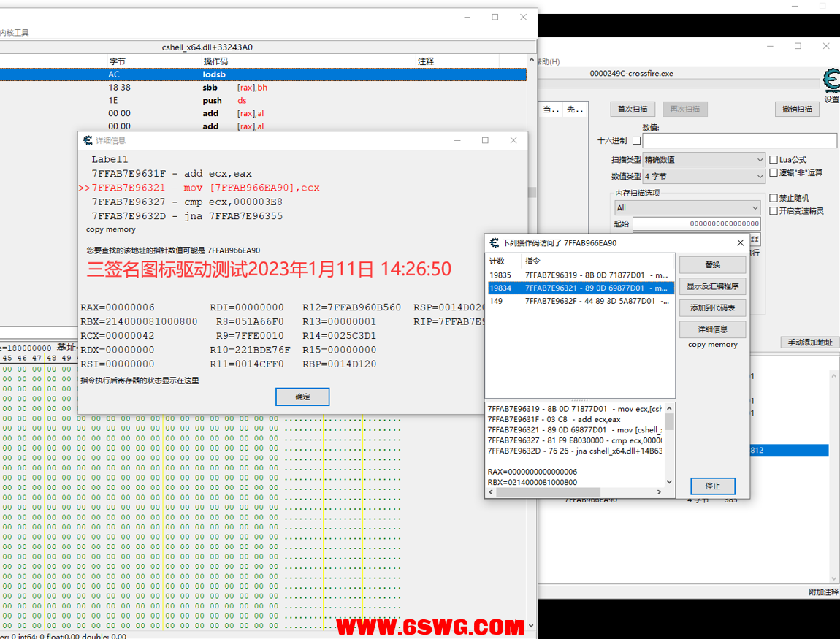Click the 0000249C-crossfire.exe process label
Screen dimensions: 840x639
632,73
